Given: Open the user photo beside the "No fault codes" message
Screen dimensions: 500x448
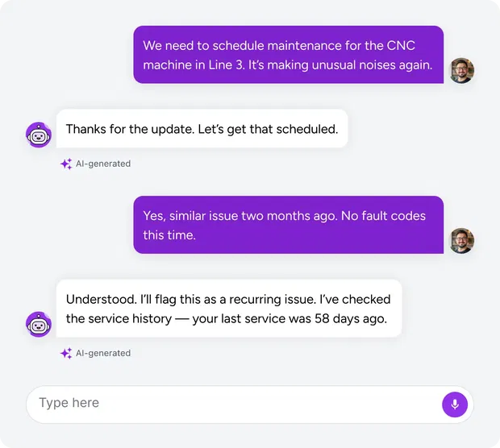Looking at the screenshot, I should click(x=461, y=241).
